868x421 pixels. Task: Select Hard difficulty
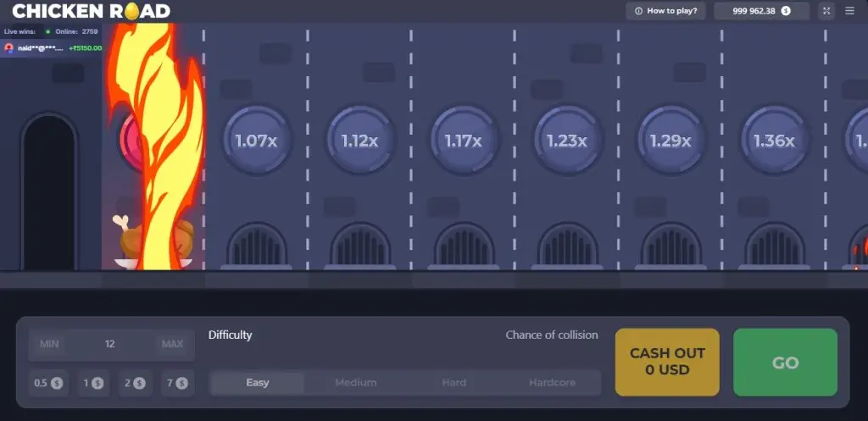coord(454,383)
